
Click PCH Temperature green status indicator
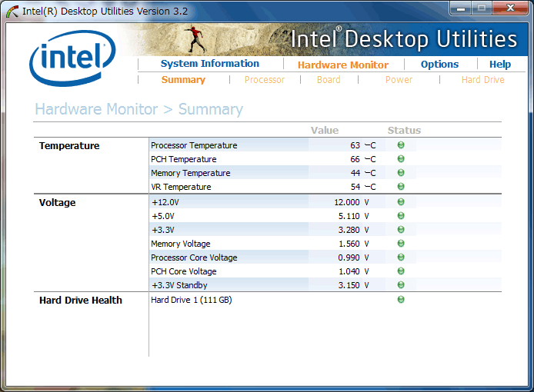point(401,159)
